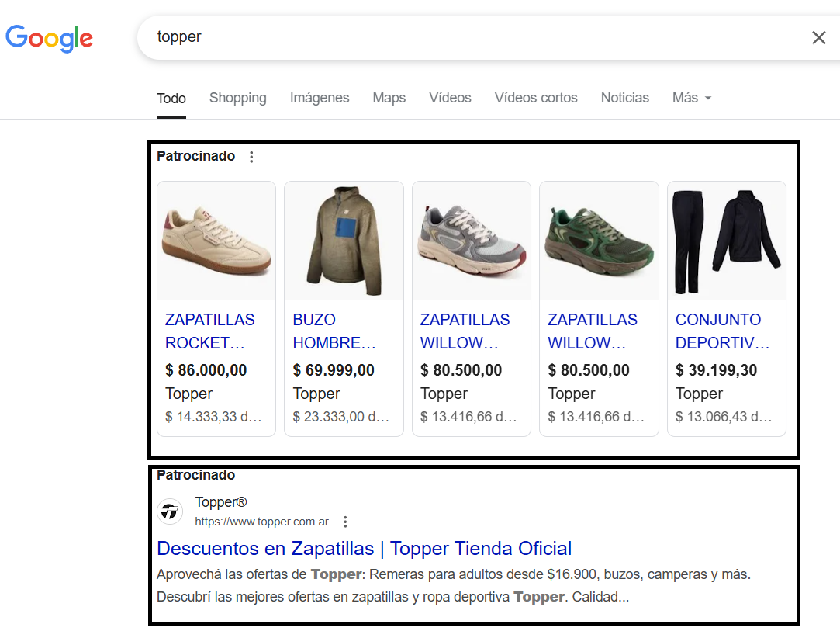Open the black tracksuit set image
The image size is (840, 638).
click(727, 241)
